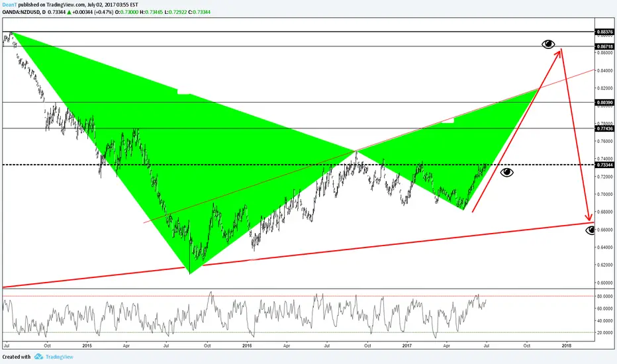Click the 0.76000 price axis label

point(605,141)
